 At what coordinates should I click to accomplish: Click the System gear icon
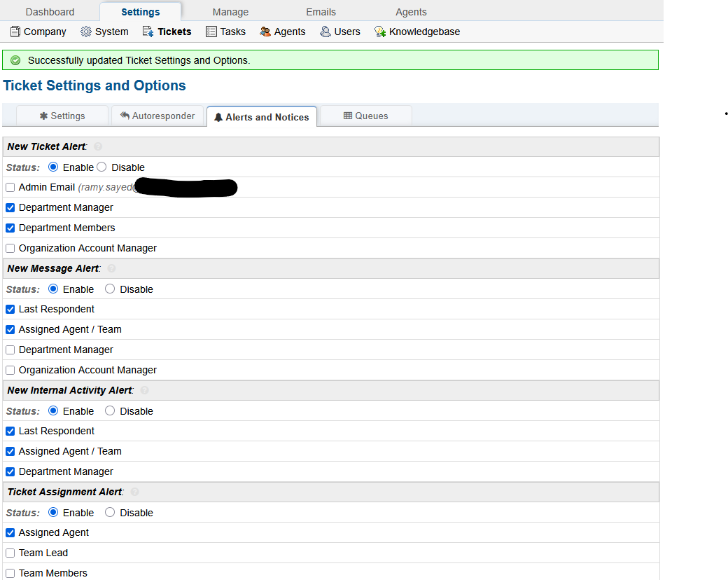pos(86,32)
